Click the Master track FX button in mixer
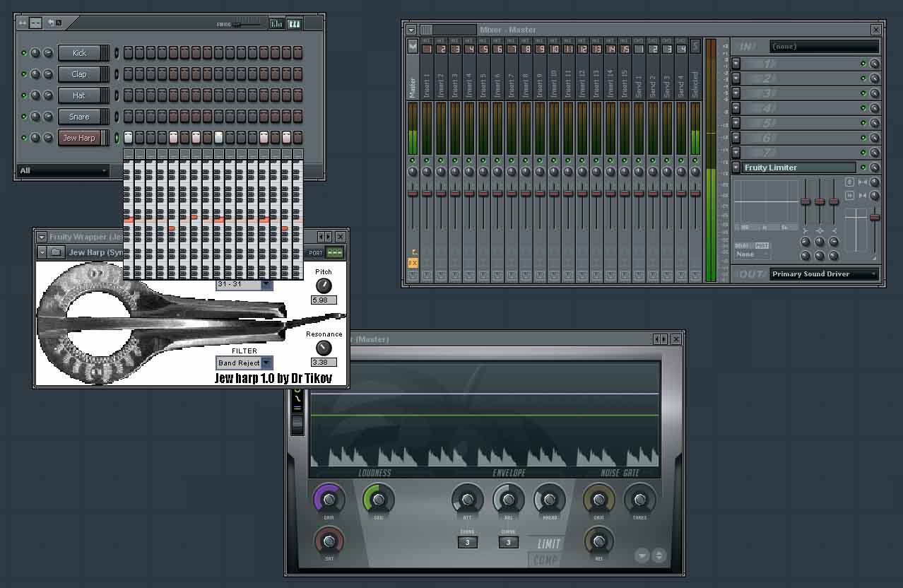 [x=413, y=263]
